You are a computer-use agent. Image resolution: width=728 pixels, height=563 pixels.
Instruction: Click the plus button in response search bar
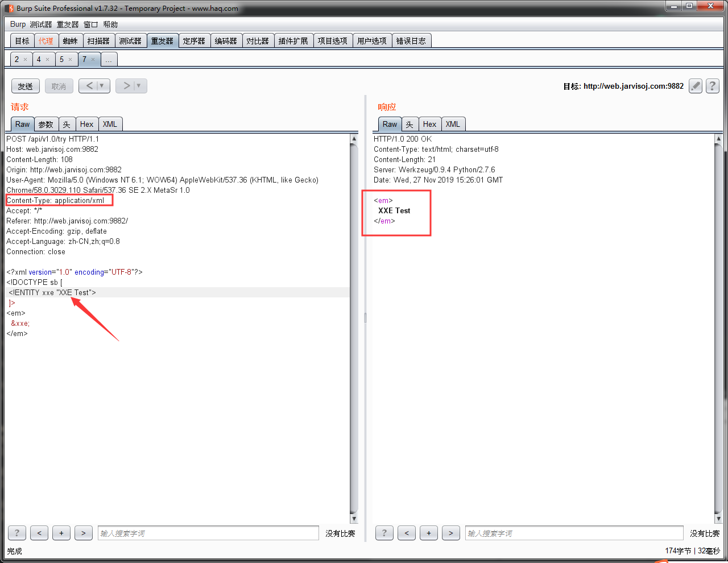[429, 533]
